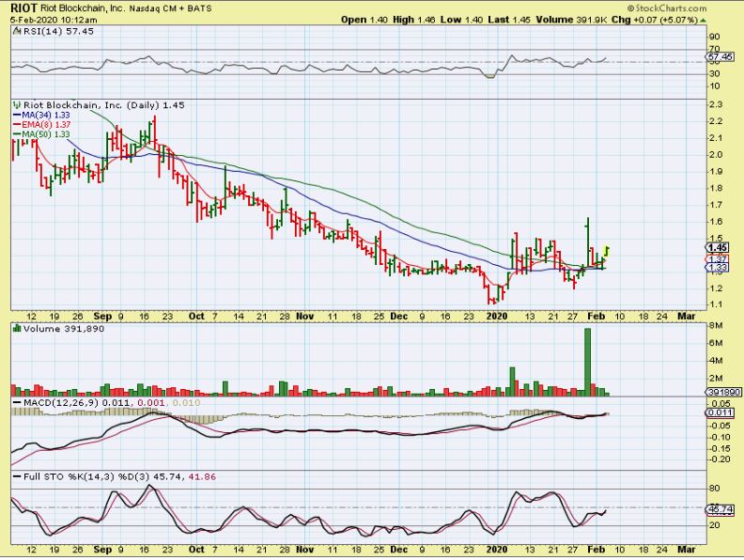Click the MACD(12,26,9) 0.011 label

click(x=76, y=402)
